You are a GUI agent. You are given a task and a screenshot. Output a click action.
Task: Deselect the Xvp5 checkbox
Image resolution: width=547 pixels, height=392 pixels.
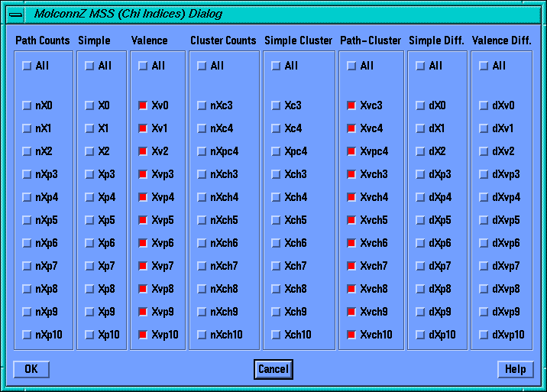[144, 220]
